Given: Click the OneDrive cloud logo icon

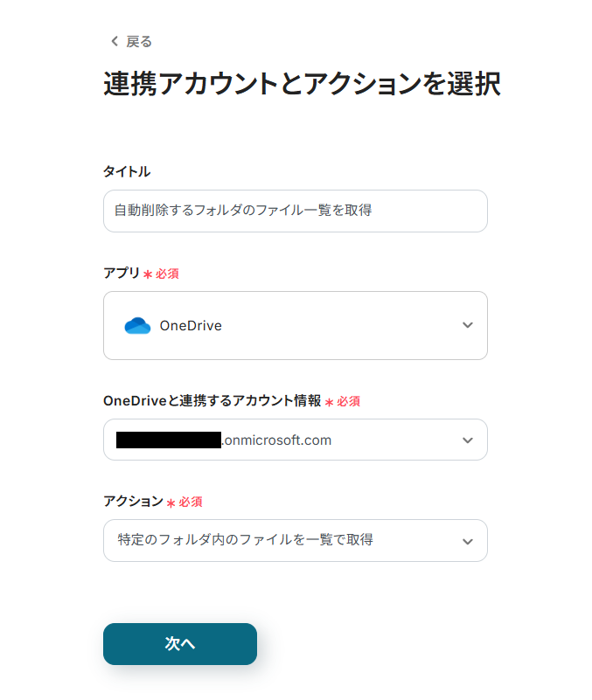Looking at the screenshot, I should (x=137, y=326).
